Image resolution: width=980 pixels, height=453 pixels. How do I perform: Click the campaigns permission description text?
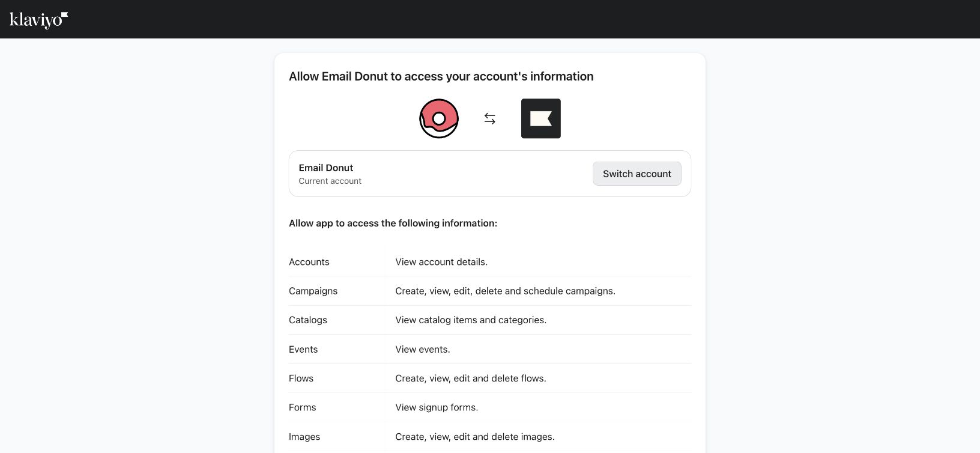click(506, 291)
